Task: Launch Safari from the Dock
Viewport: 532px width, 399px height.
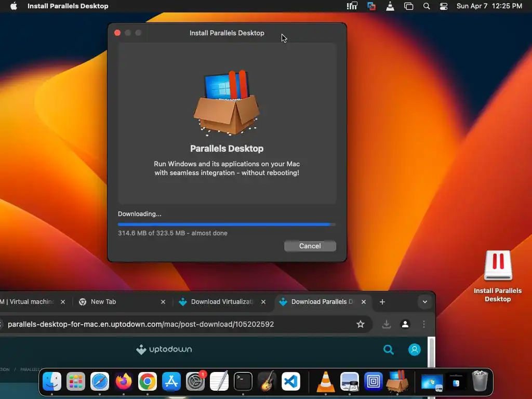Action: [x=99, y=381]
